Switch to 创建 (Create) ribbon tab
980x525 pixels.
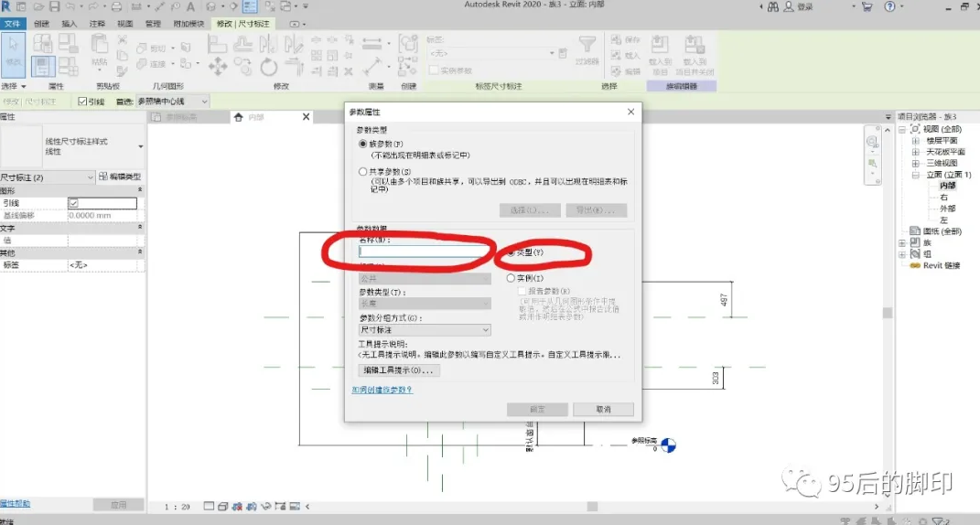41,24
